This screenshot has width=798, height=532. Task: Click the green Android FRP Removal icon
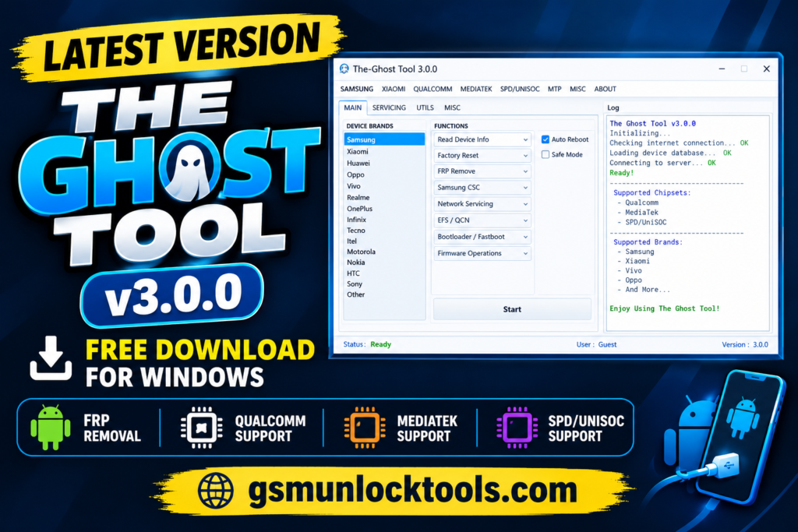tap(51, 427)
